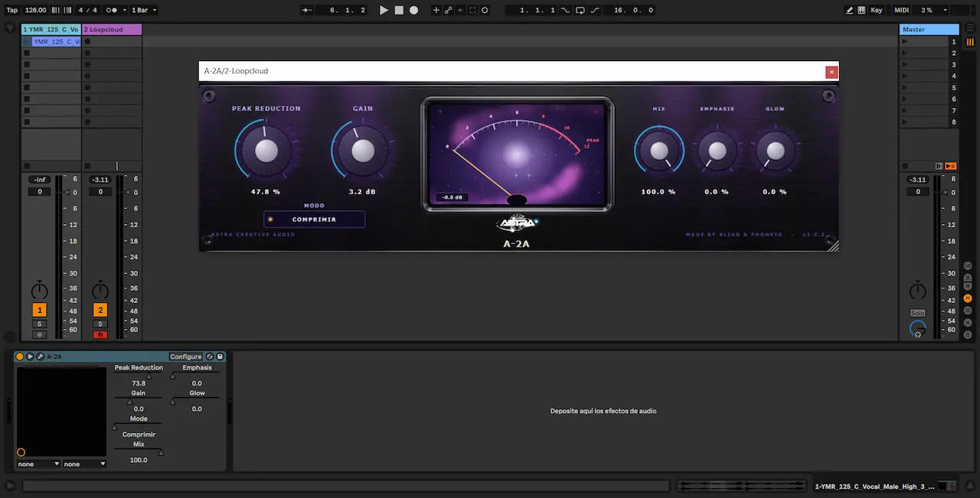Image resolution: width=980 pixels, height=498 pixels.
Task: Toggle track 1 activator button
Action: (39, 310)
